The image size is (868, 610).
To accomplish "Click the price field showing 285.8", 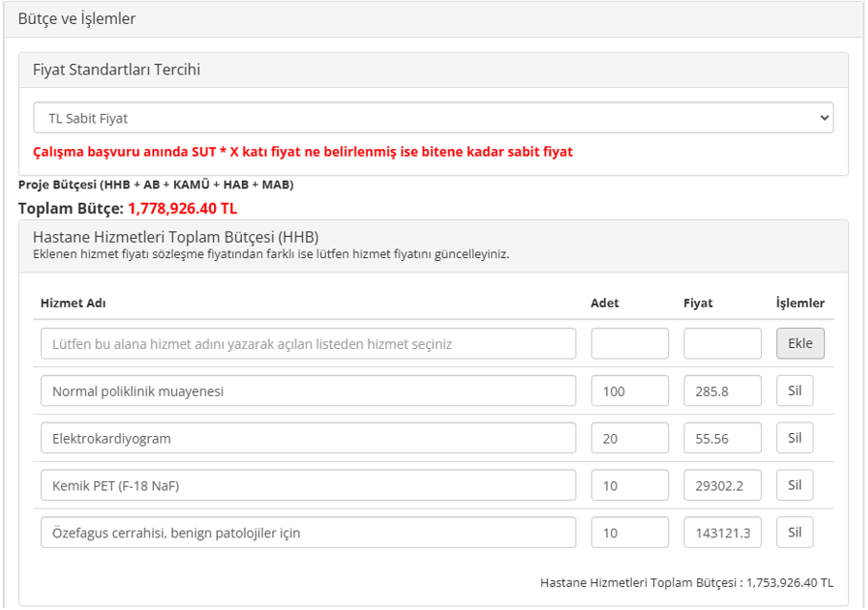I will pos(722,391).
